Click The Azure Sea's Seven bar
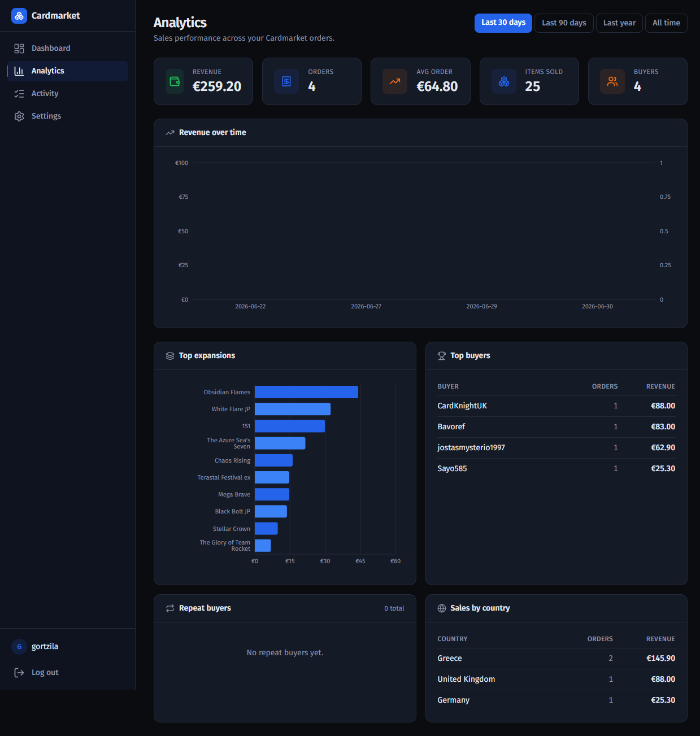The image size is (700, 736). (280, 443)
